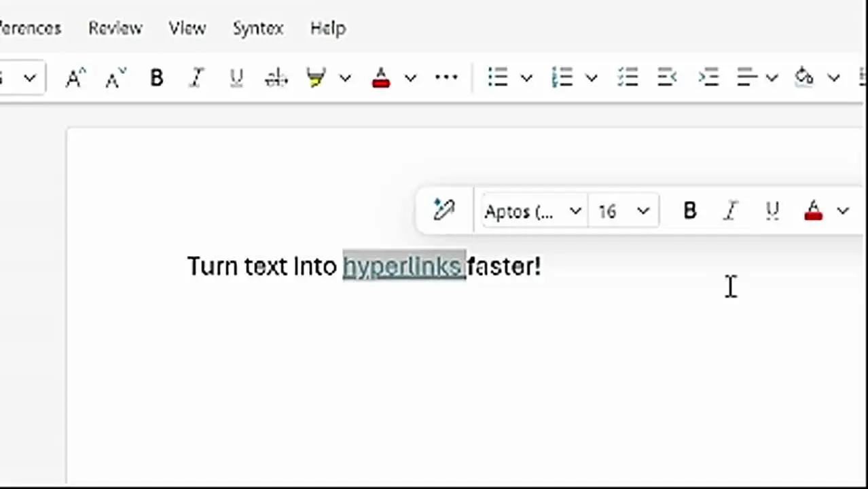
Task: Click the font size 16 box
Action: click(x=608, y=211)
